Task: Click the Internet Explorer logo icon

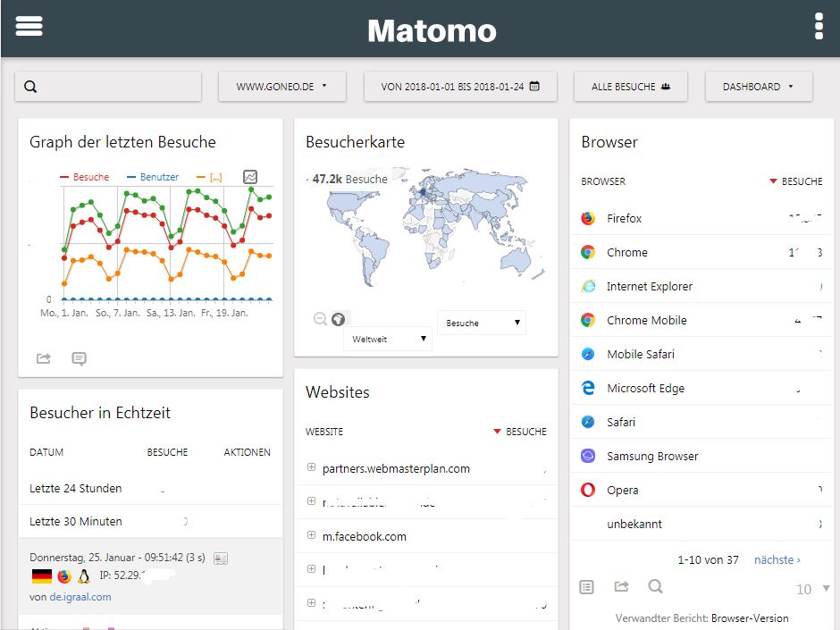Action: coord(588,286)
